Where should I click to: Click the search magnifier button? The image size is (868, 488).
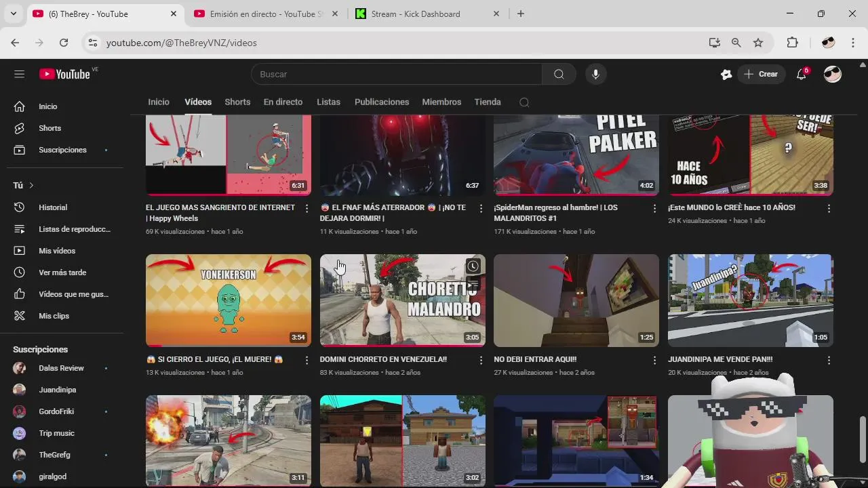559,74
